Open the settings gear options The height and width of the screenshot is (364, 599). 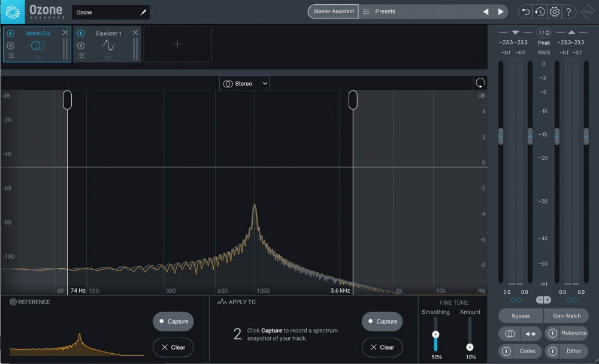point(554,12)
